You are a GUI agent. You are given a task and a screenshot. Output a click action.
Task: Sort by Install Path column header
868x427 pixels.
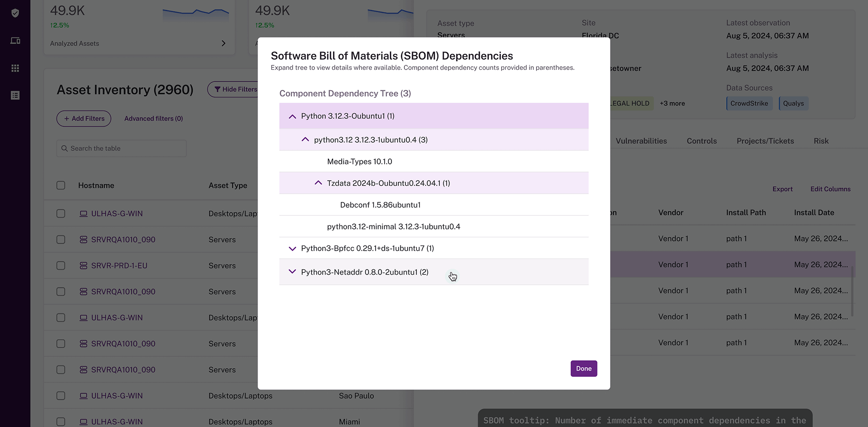[746, 213]
